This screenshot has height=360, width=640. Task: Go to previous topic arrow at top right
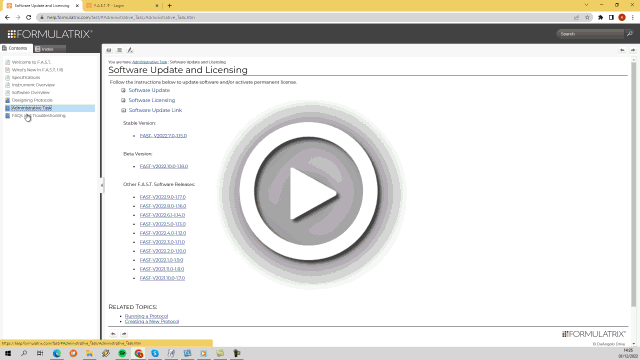tap(622, 50)
